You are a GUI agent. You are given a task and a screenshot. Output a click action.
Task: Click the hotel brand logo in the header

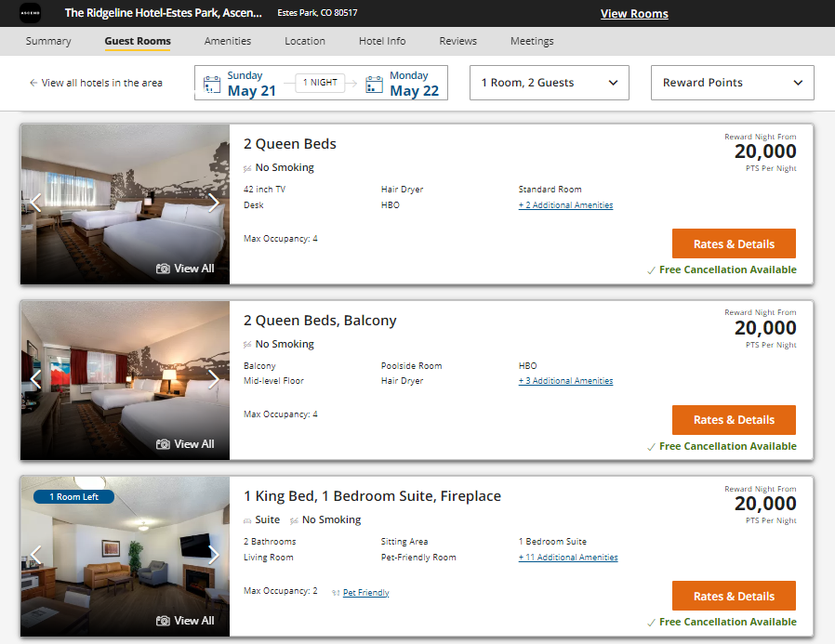tap(31, 12)
